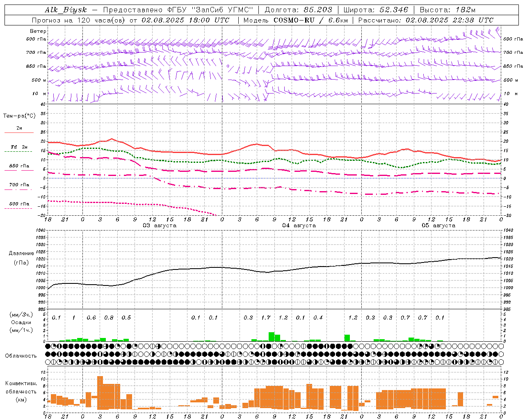Click the forecast start '02.08.2025 18:00 UTC'
The height and width of the screenshot is (420, 525).
coord(185,20)
